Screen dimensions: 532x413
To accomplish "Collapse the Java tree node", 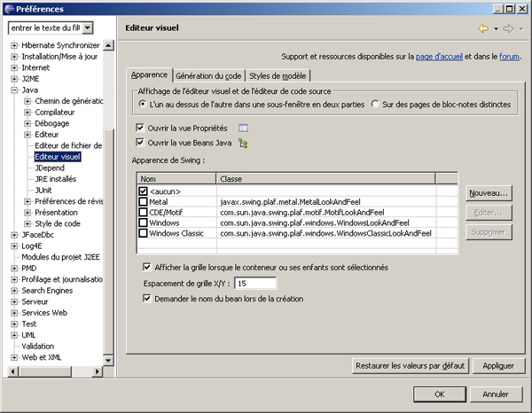I will tap(14, 90).
